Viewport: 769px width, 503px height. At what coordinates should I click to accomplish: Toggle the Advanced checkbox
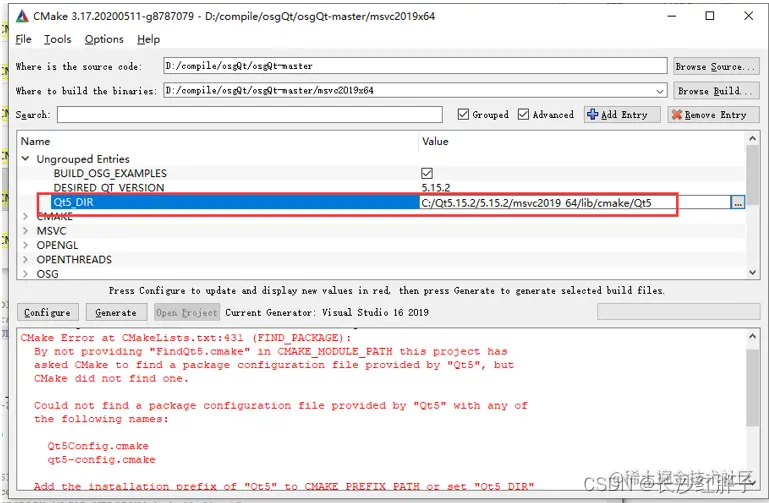523,114
